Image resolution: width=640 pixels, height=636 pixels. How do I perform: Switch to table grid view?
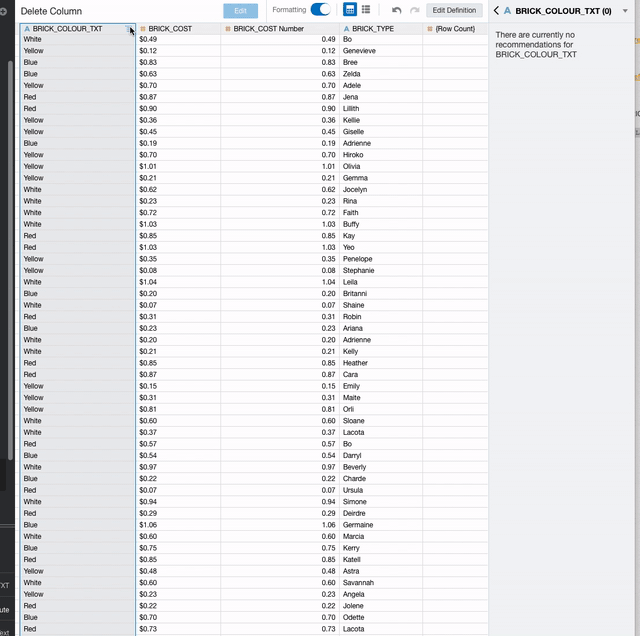(x=350, y=9)
